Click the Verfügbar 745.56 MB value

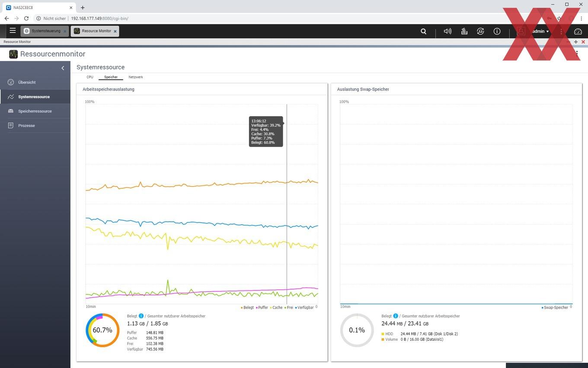pos(155,349)
